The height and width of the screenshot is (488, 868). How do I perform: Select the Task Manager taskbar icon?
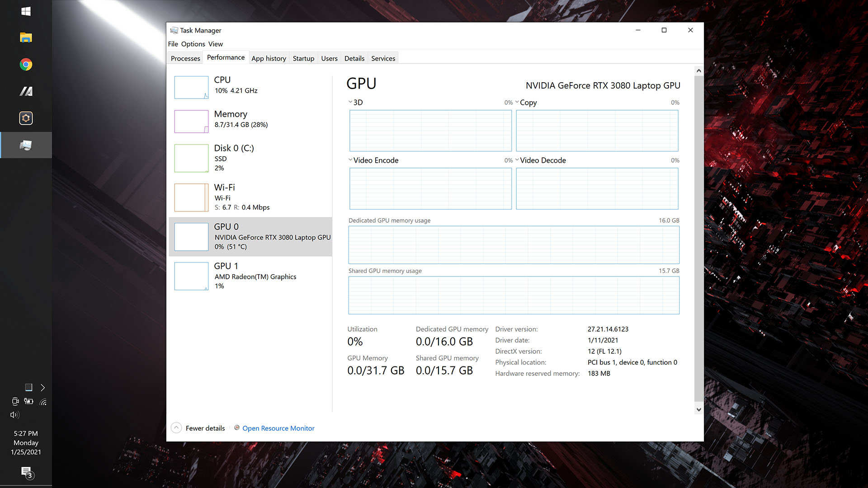(x=26, y=145)
